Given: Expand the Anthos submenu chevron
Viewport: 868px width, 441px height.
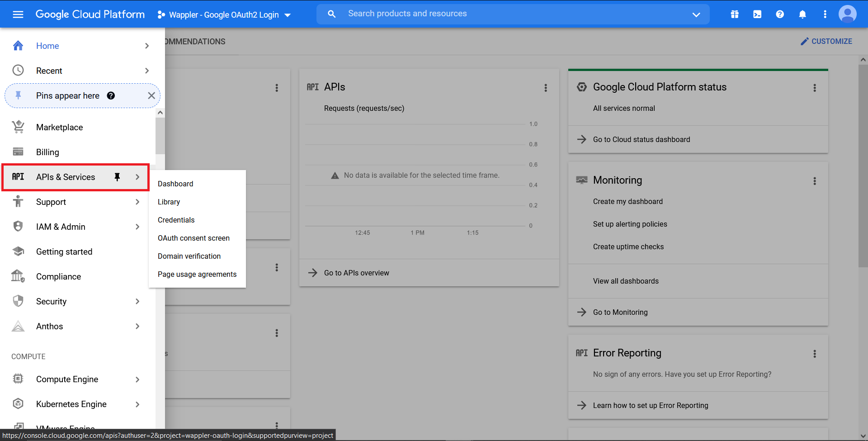Looking at the screenshot, I should click(x=137, y=326).
